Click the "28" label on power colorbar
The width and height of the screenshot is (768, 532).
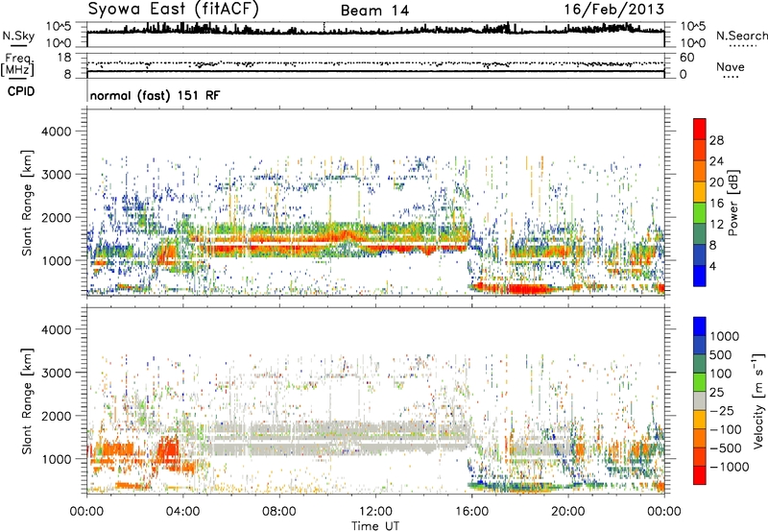[x=716, y=140]
